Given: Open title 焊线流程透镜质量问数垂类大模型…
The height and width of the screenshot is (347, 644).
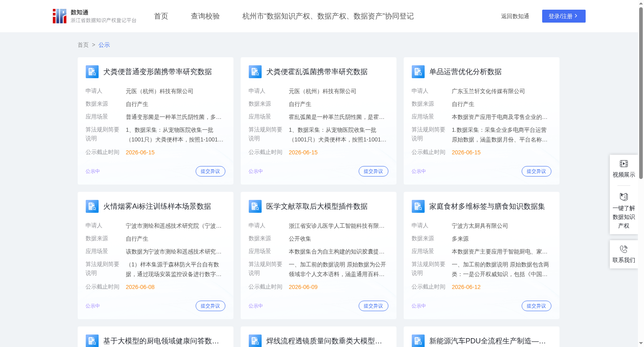Looking at the screenshot, I should (x=324, y=341).
